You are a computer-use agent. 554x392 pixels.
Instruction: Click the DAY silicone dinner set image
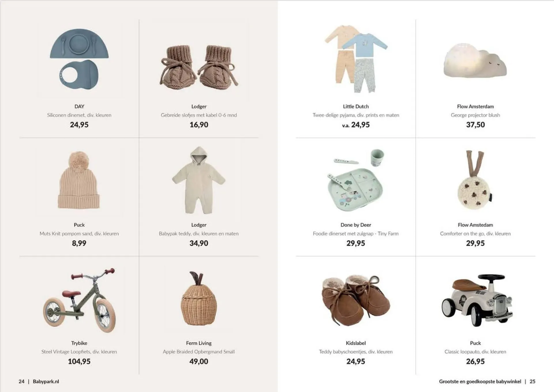[79, 59]
